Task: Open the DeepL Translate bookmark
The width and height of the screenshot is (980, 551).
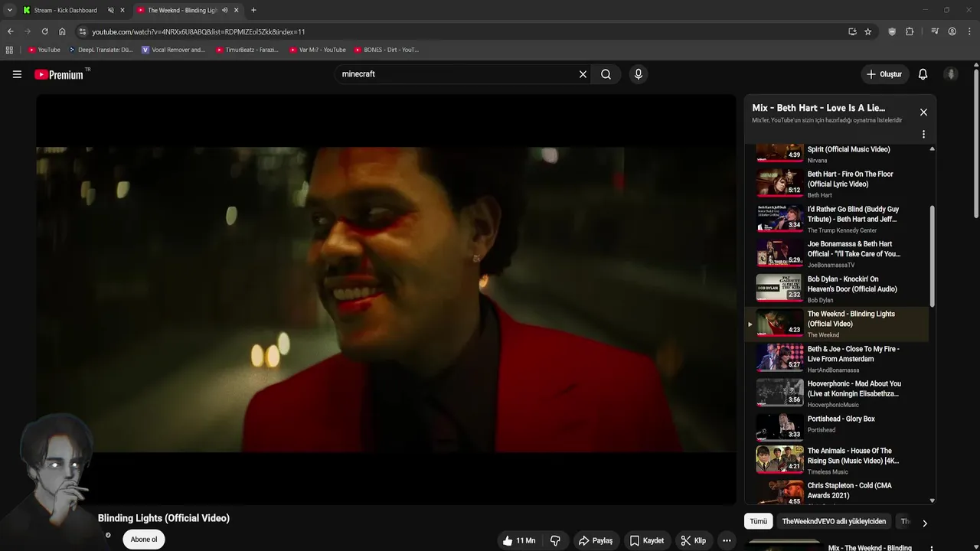Action: 100,50
